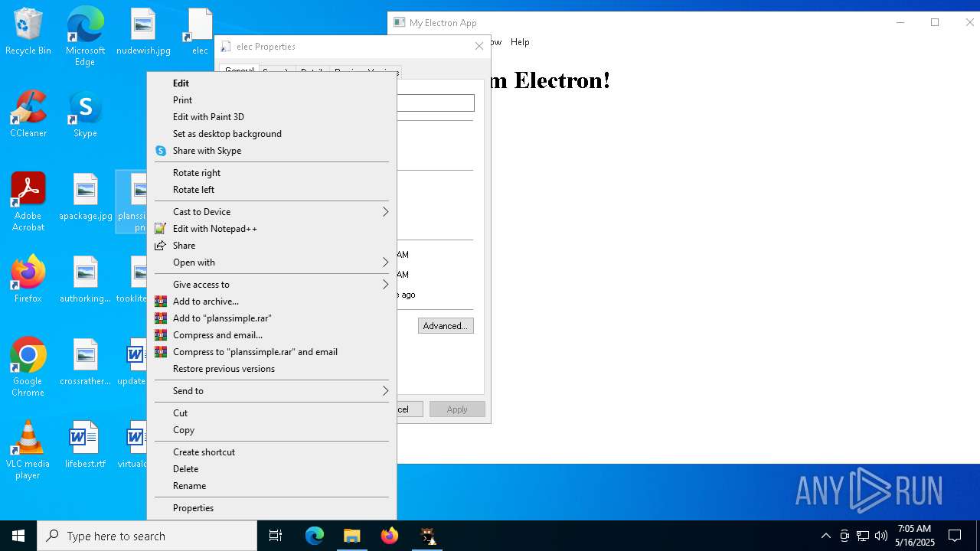Select crossrather image file on desktop
980x551 pixels.
click(x=86, y=363)
